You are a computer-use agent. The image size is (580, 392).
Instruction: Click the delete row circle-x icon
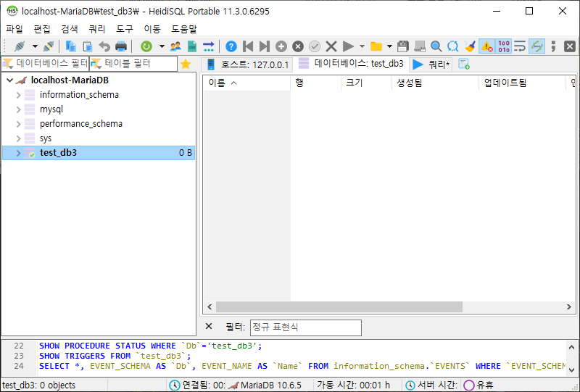point(298,46)
